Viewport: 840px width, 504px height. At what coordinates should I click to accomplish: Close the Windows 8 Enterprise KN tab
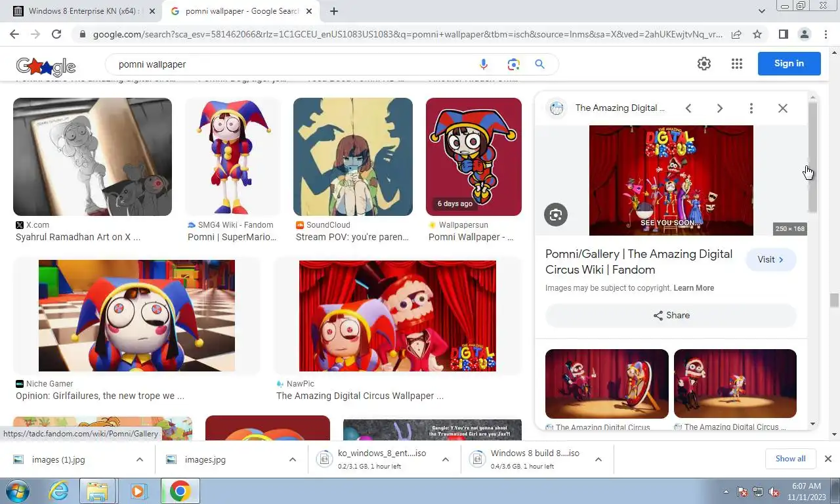tap(152, 11)
